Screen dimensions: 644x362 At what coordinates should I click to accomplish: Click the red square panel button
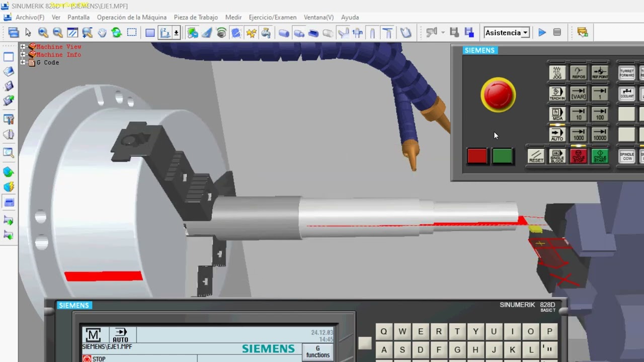(477, 156)
